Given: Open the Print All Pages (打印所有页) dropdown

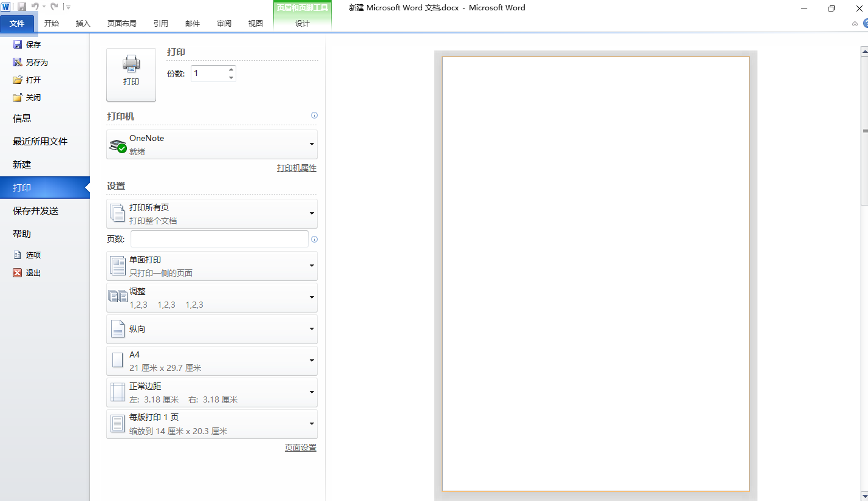Looking at the screenshot, I should (212, 213).
